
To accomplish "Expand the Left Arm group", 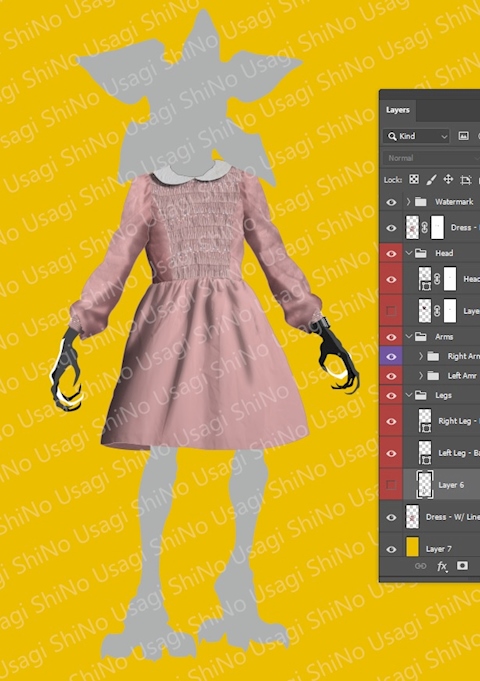I will [x=421, y=376].
